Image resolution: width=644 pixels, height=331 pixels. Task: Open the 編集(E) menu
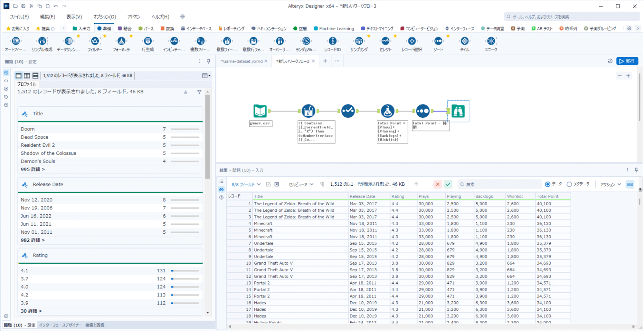(48, 17)
